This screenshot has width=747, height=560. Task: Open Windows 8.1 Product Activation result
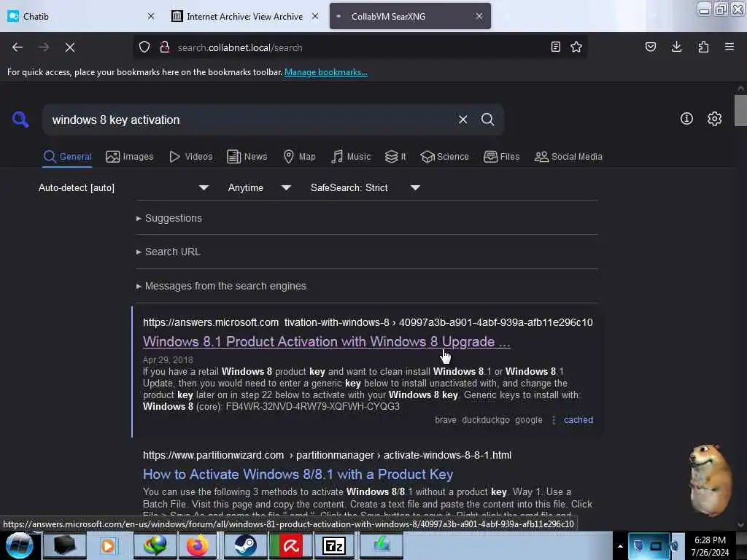[x=326, y=341]
